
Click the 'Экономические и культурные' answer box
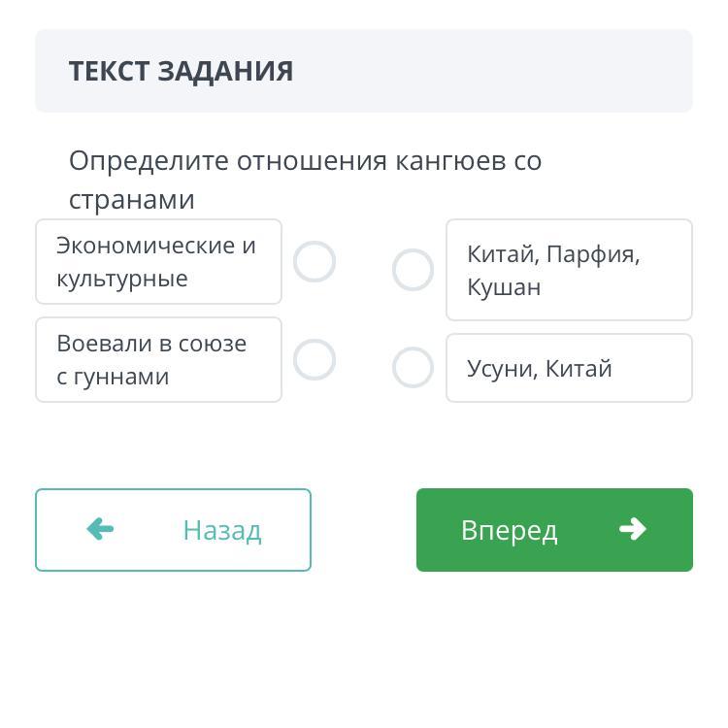coord(158,262)
